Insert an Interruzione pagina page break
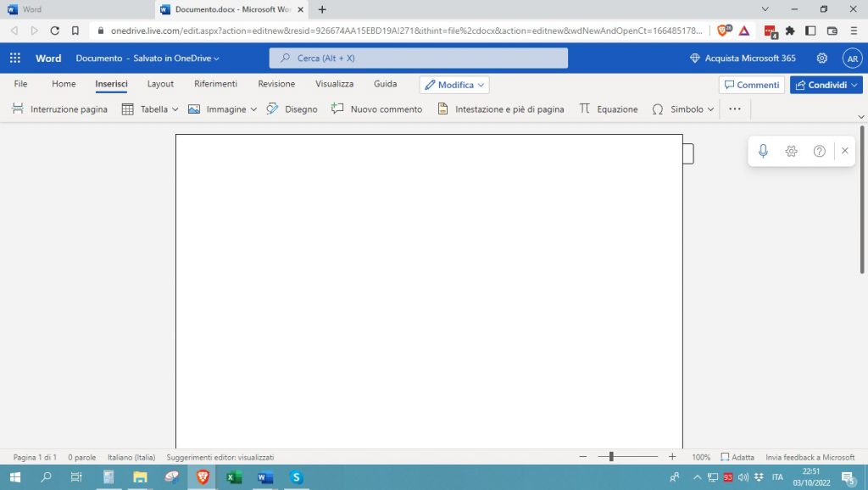Image resolution: width=868 pixels, height=490 pixels. [x=59, y=109]
